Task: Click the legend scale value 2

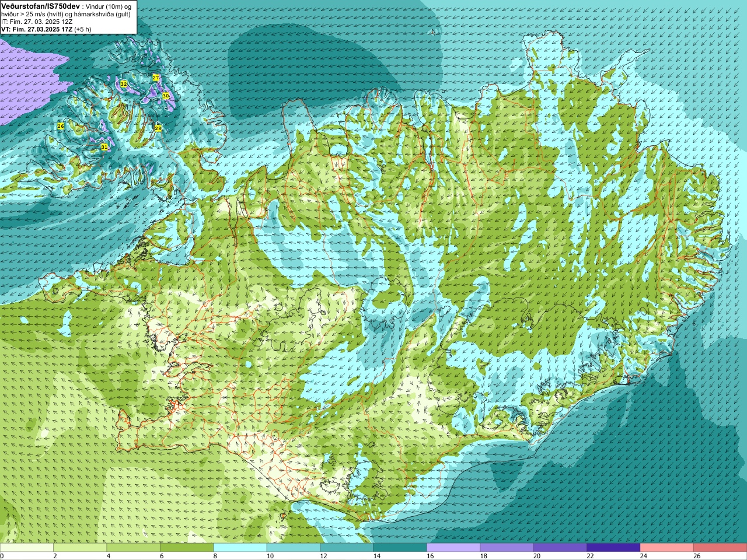Action: click(x=55, y=556)
